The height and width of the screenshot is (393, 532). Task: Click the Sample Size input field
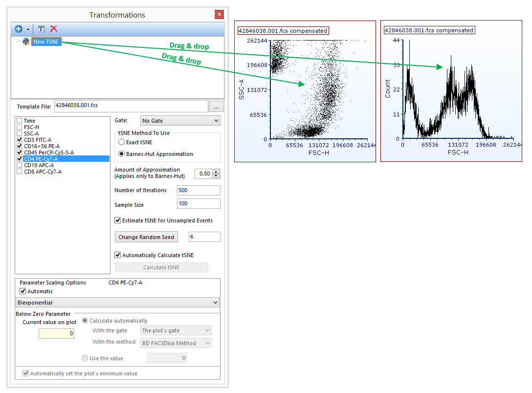point(198,204)
